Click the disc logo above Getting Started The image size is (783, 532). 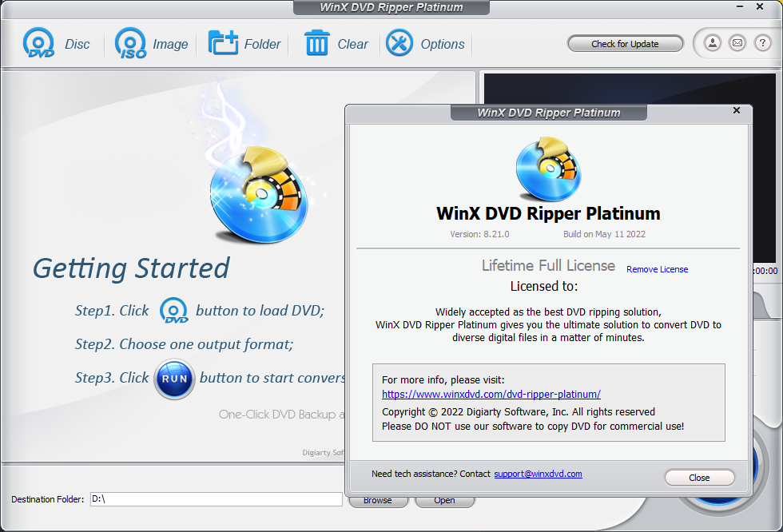260,194
